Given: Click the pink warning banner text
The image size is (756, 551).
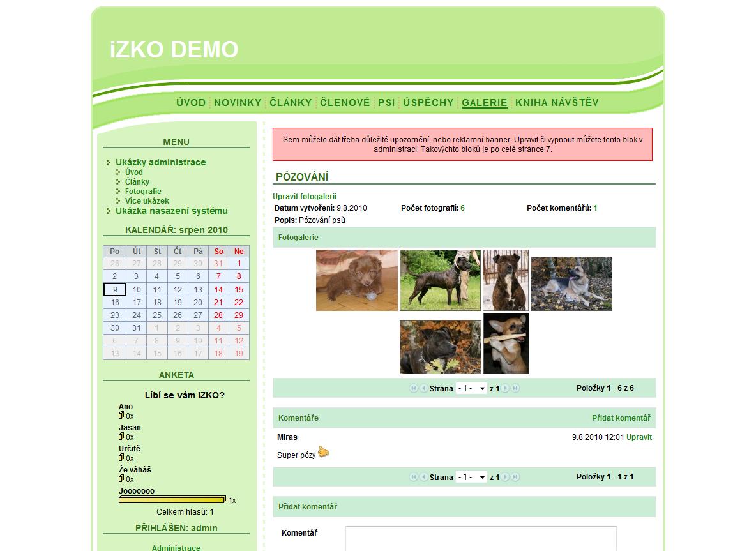Looking at the screenshot, I should pyautogui.click(x=462, y=144).
